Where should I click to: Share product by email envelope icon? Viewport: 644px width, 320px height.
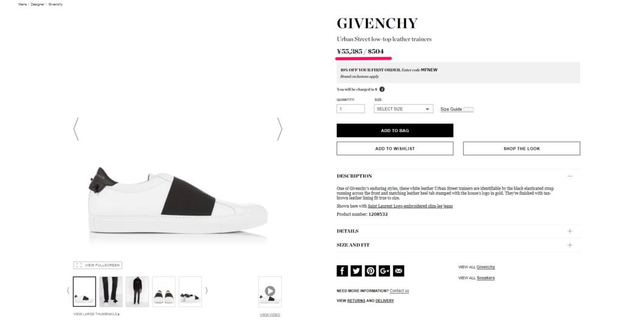click(x=399, y=271)
